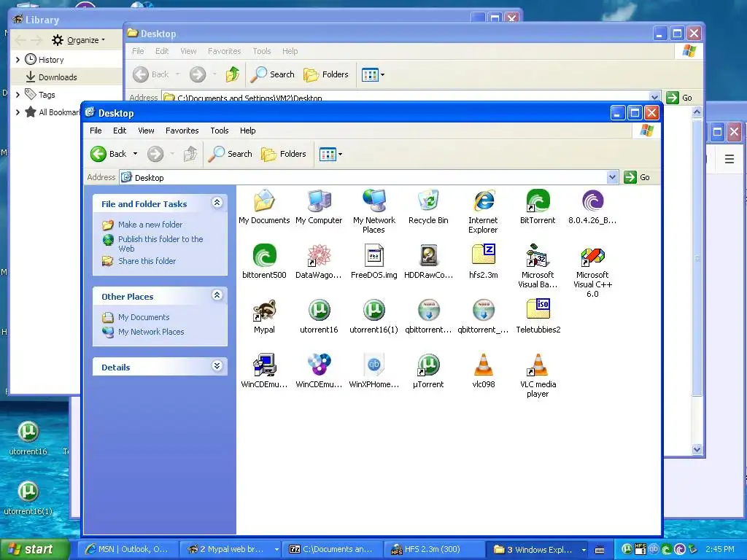The width and height of the screenshot is (747, 560).
Task: Select the bittorent500 file icon
Action: point(264,255)
